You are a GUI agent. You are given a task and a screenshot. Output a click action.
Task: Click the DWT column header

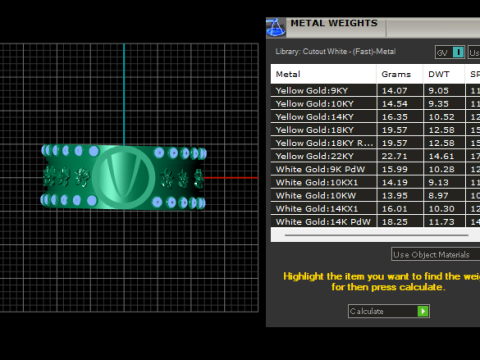point(444,74)
